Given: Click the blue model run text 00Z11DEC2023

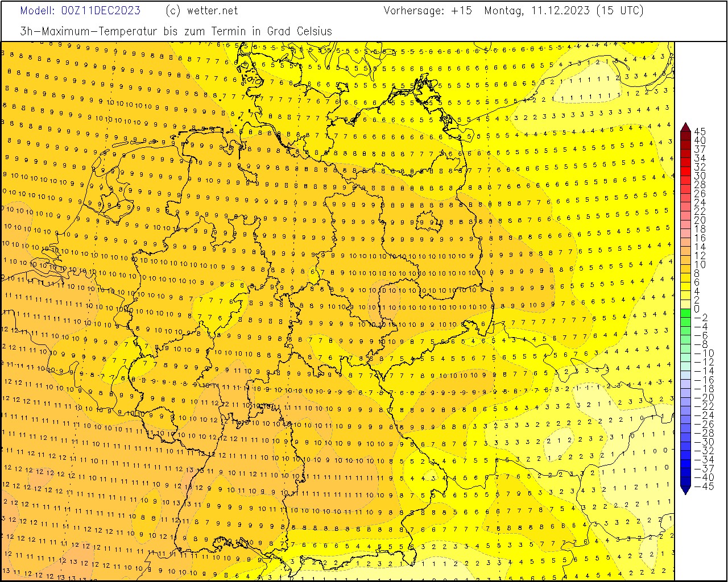Looking at the screenshot, I should [x=101, y=11].
